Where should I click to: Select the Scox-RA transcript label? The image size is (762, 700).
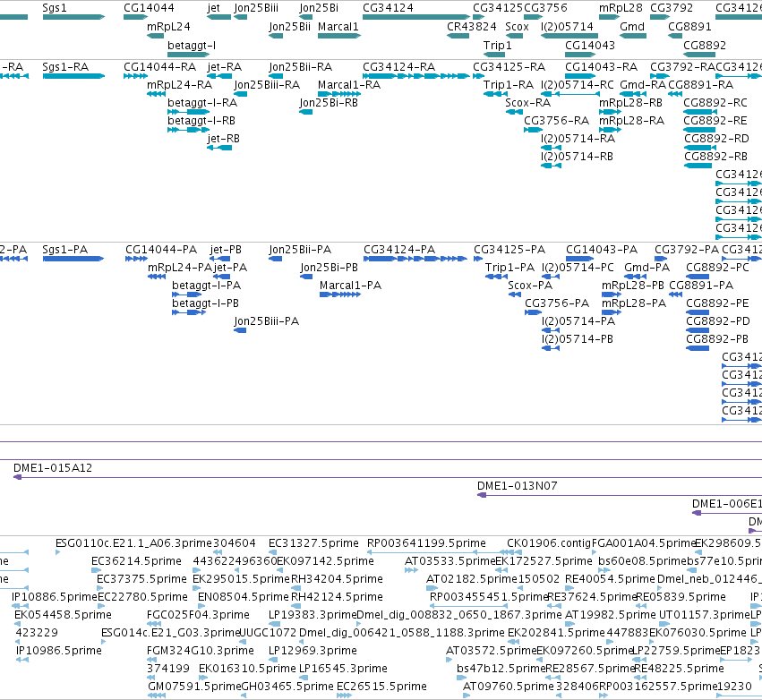(527, 103)
